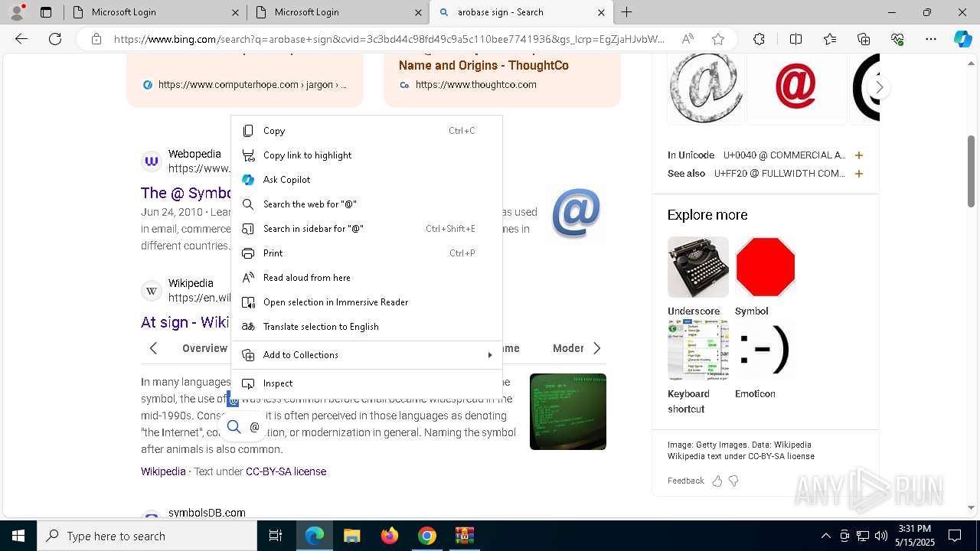The image size is (980, 551).
Task: Select Search in sidebar for "@"
Action: [x=367, y=229]
